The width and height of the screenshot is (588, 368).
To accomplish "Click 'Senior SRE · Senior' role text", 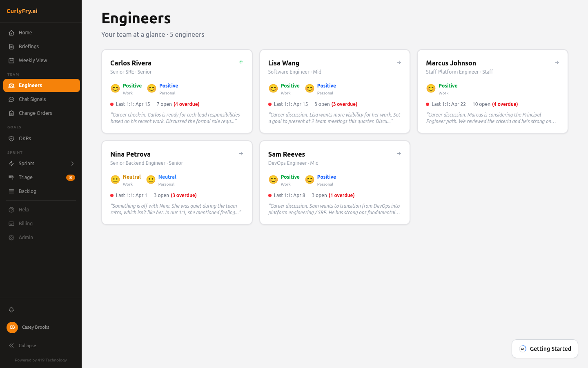I will pyautogui.click(x=131, y=72).
